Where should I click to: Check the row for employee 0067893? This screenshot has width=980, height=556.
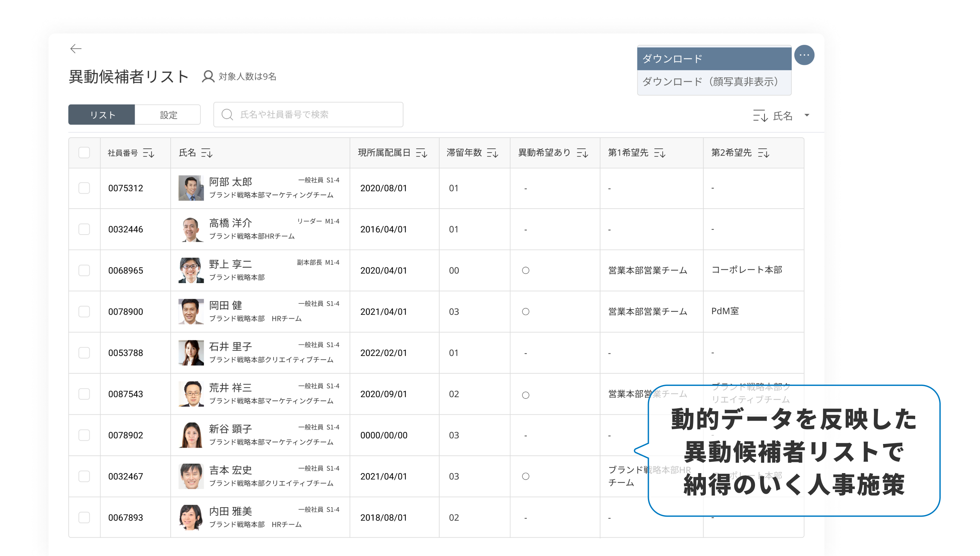(x=84, y=518)
